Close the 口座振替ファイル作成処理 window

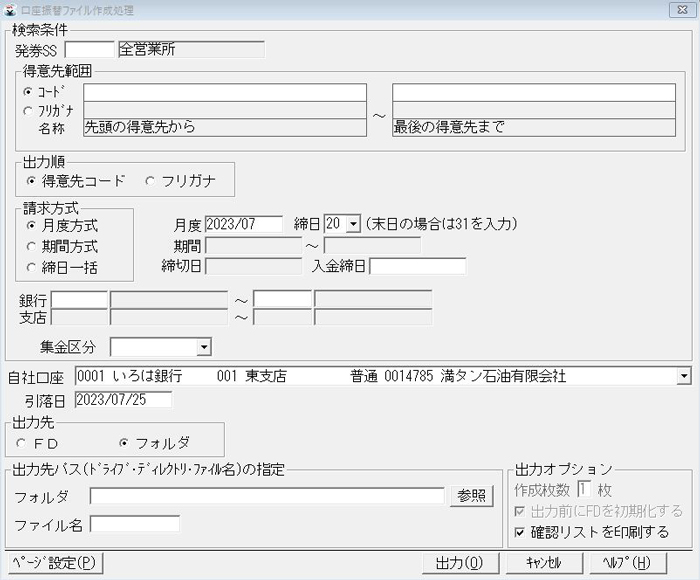point(681,10)
